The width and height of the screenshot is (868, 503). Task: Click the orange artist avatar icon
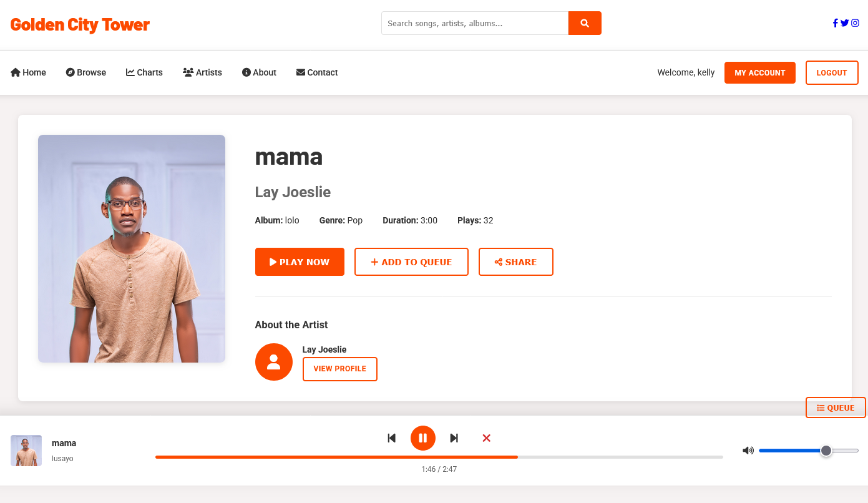(274, 362)
